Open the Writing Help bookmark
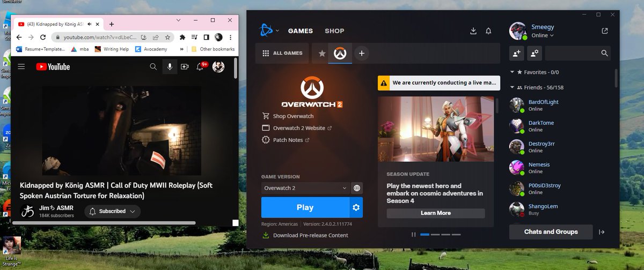Viewport: 644px width, 270px height. 112,49
